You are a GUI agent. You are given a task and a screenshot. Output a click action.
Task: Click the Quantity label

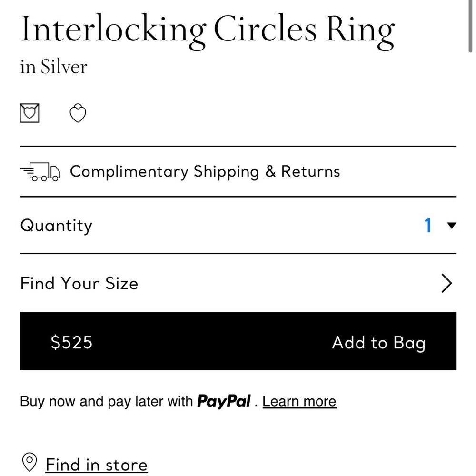click(x=56, y=226)
